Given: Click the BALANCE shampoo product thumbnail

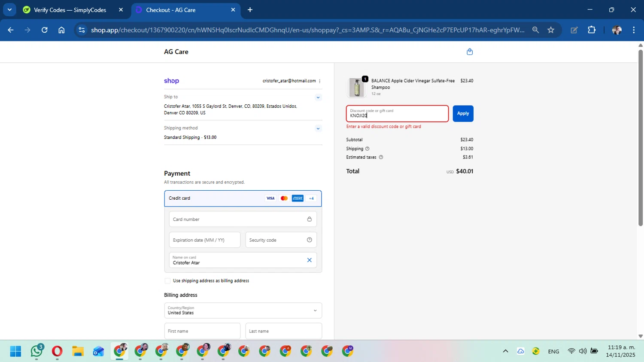Looking at the screenshot, I should point(356,87).
